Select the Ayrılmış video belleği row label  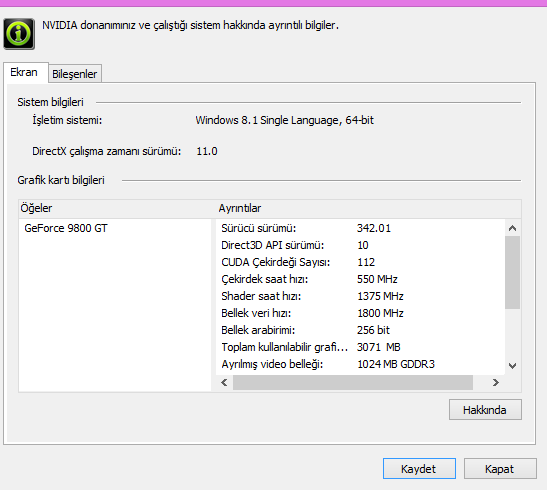pos(272,364)
